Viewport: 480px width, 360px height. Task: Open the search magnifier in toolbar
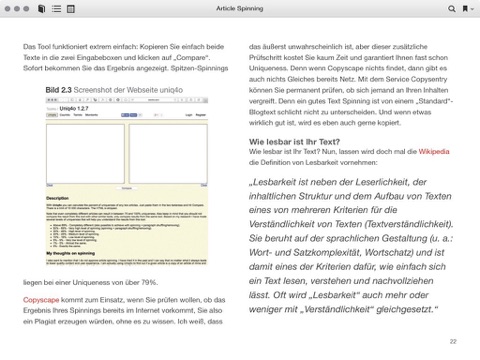coord(451,9)
